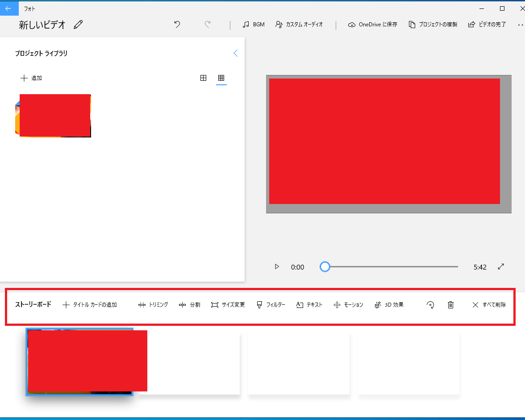Screen dimensions: 525x420
Task: Open the more options ellipsis menu
Action: click(x=521, y=25)
